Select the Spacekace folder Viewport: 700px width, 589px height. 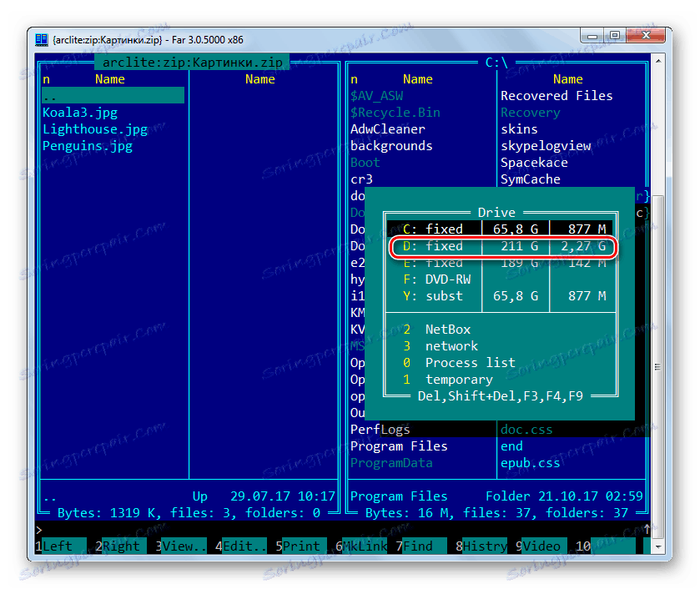pos(534,163)
